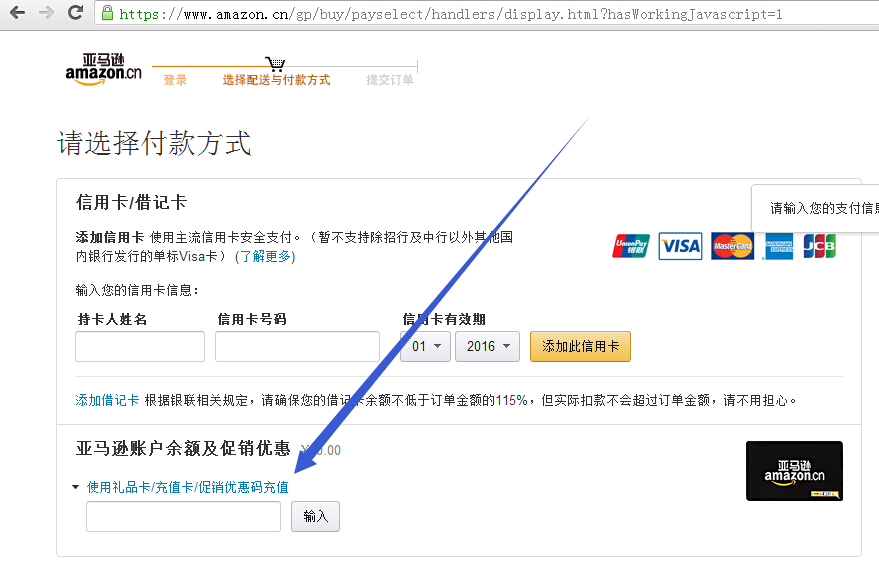Click the 提交订单 step
Screen dimensions: 879x564
[x=390, y=80]
